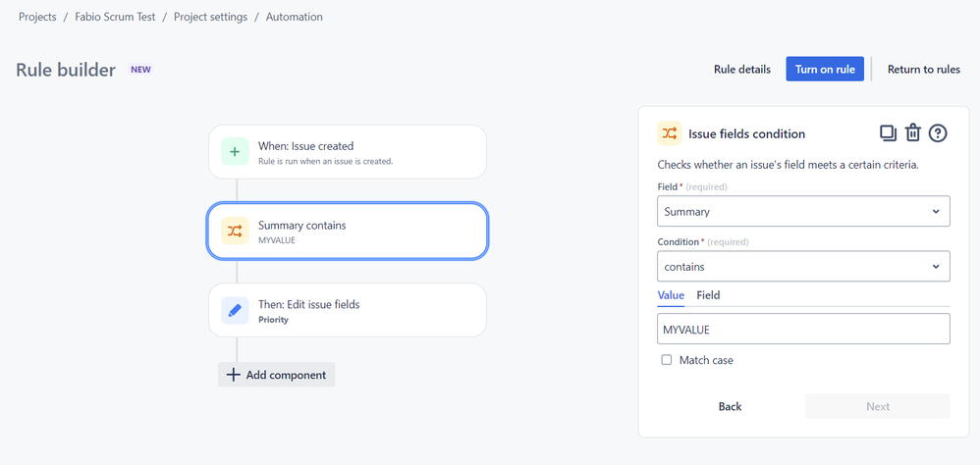Click the plus icon beside Add component
This screenshot has width=980, height=465.
pos(233,375)
